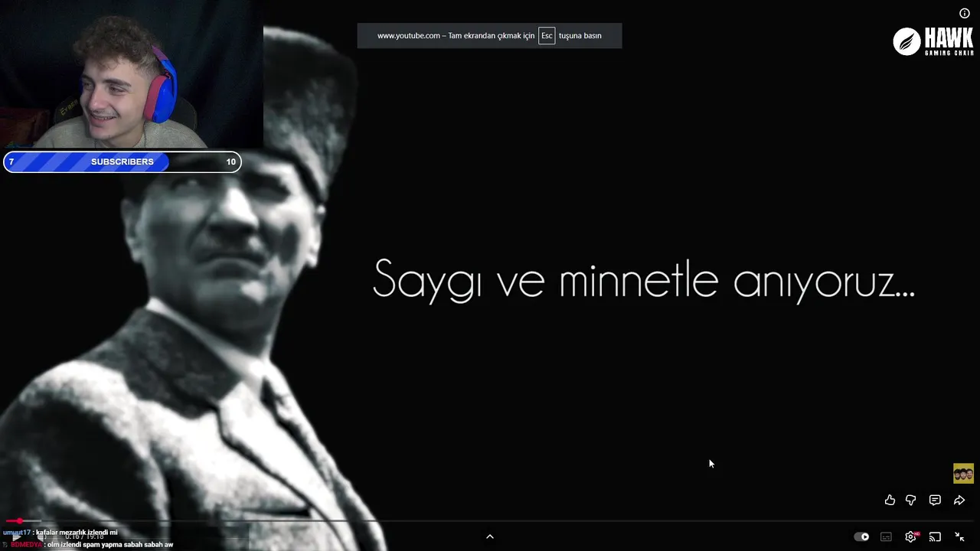
Task: Click the Esc key hint in notice
Action: [x=547, y=36]
